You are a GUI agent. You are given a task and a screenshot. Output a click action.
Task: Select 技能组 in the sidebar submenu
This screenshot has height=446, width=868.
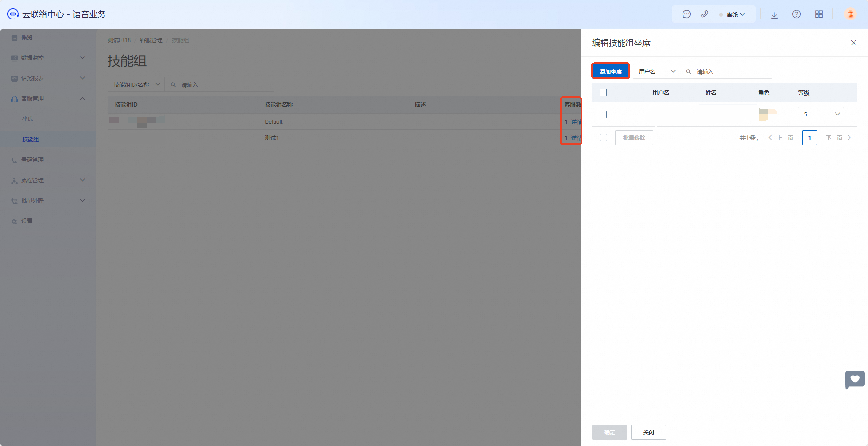[x=31, y=140]
